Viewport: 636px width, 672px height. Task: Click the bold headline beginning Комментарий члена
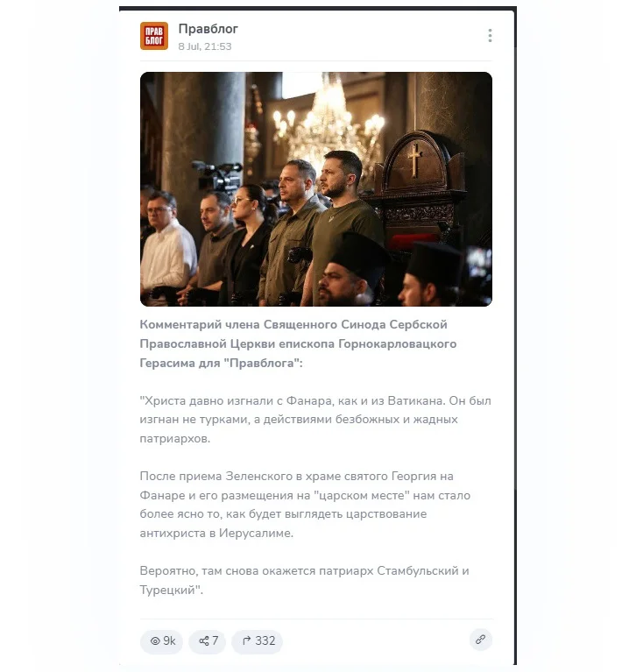[298, 343]
